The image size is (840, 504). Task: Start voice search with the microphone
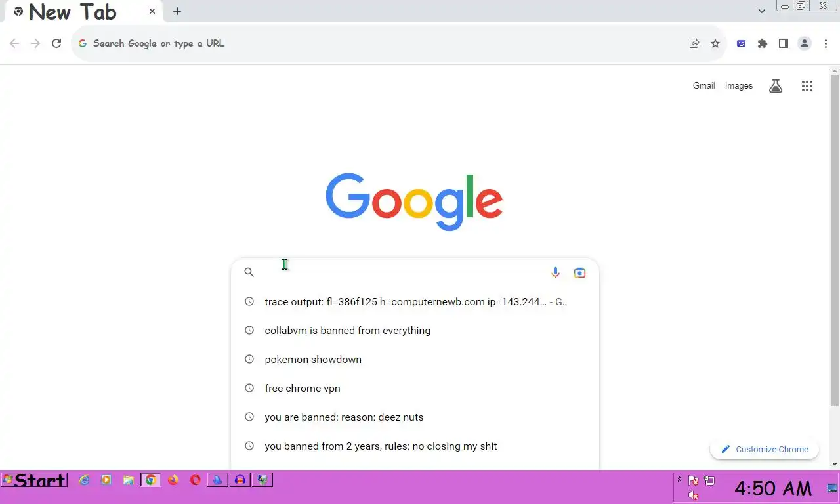(555, 272)
